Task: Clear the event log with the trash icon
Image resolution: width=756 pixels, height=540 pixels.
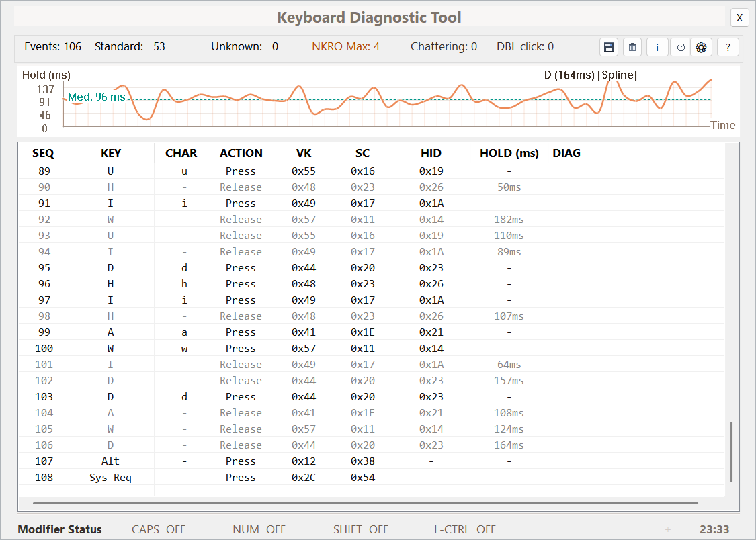Action: 632,47
